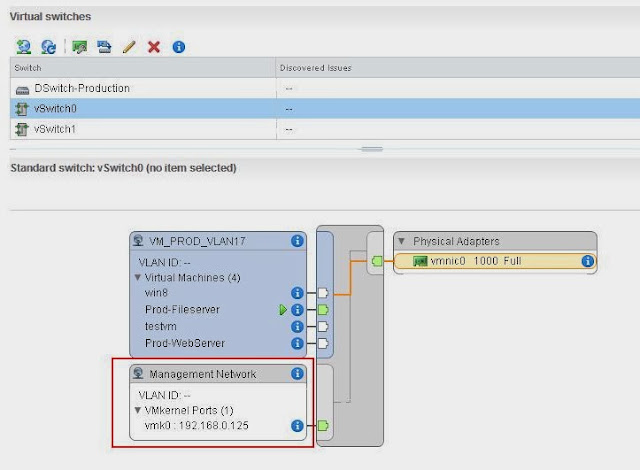The width and height of the screenshot is (640, 470).
Task: Open info for the VM_PROD_VLAN17 port group
Action: [x=297, y=241]
